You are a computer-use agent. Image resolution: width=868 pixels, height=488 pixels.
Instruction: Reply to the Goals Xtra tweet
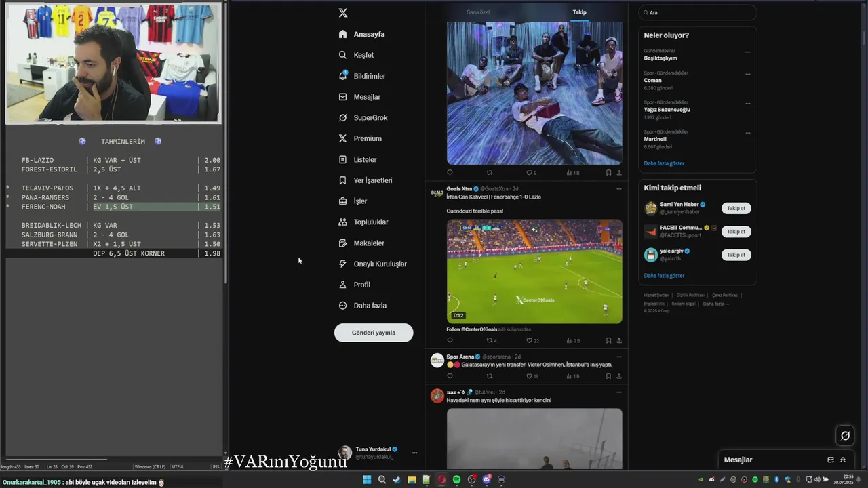450,340
